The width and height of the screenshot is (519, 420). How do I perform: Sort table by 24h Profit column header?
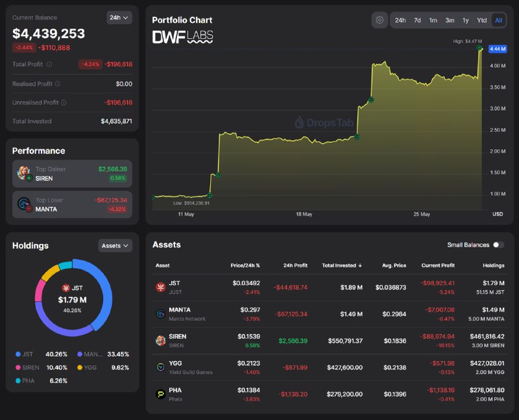pos(295,266)
